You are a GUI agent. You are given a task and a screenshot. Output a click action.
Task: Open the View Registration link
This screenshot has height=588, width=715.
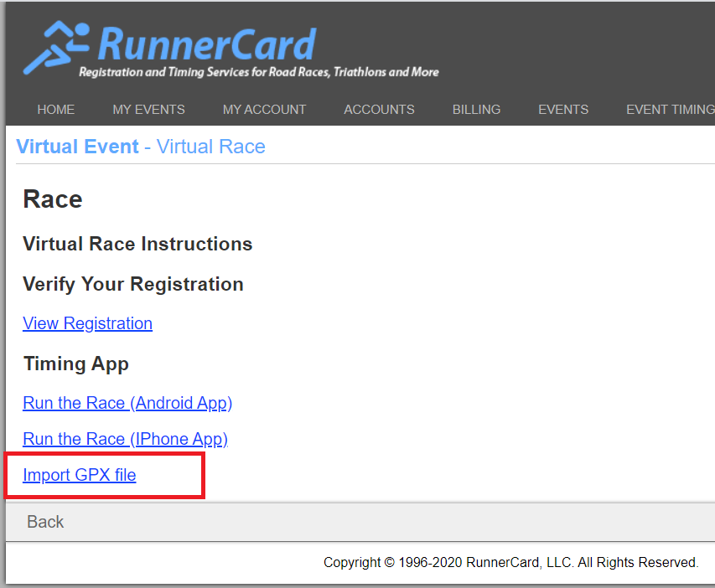(87, 323)
